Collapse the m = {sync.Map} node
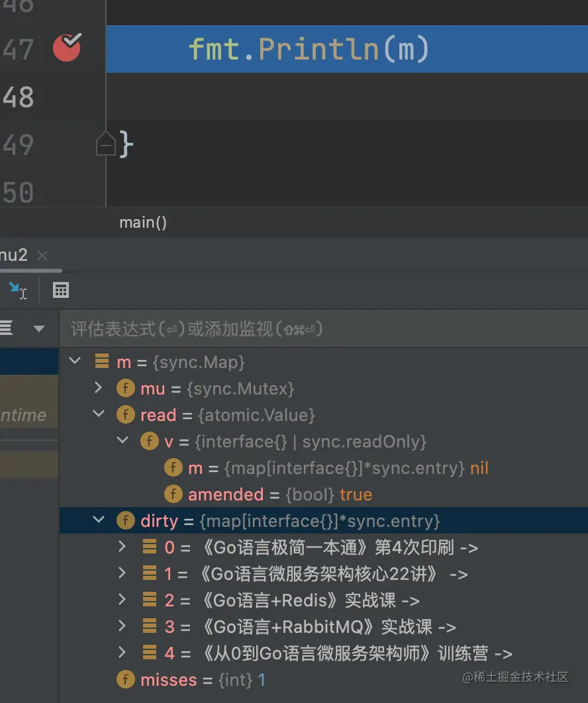The image size is (588, 703). click(x=75, y=361)
